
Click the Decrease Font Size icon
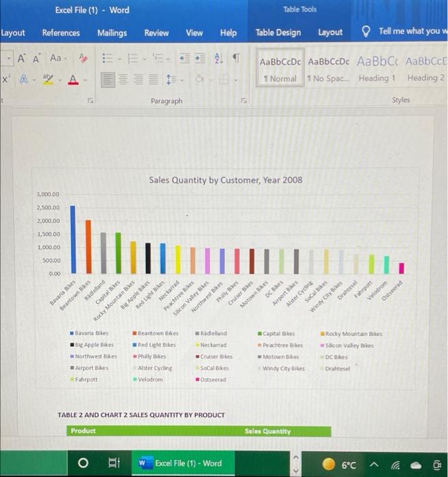click(x=36, y=58)
